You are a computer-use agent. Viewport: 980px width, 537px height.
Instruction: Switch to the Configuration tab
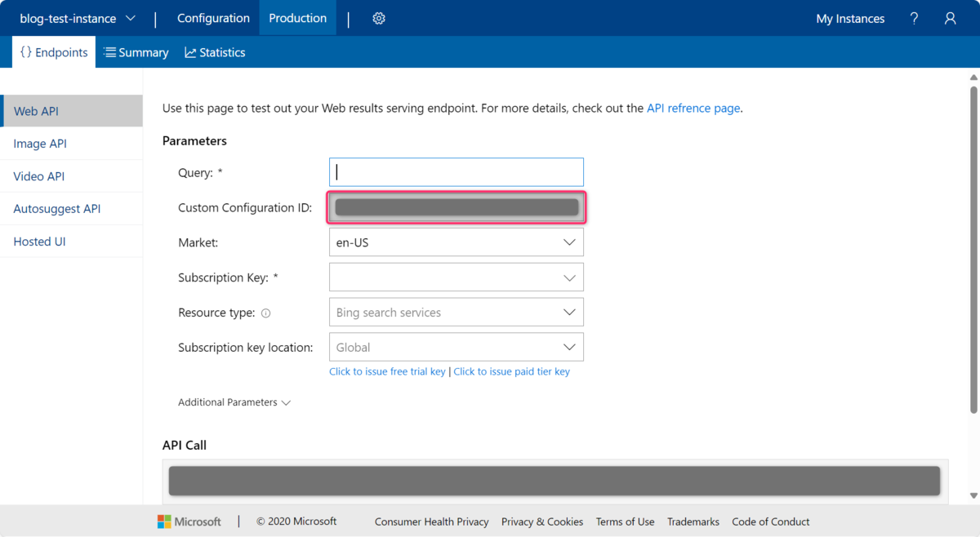coord(213,18)
